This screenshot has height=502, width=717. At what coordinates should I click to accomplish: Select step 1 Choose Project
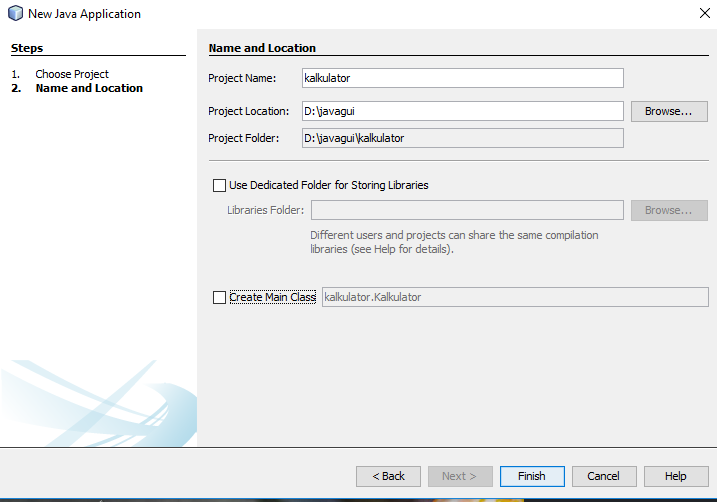[72, 74]
